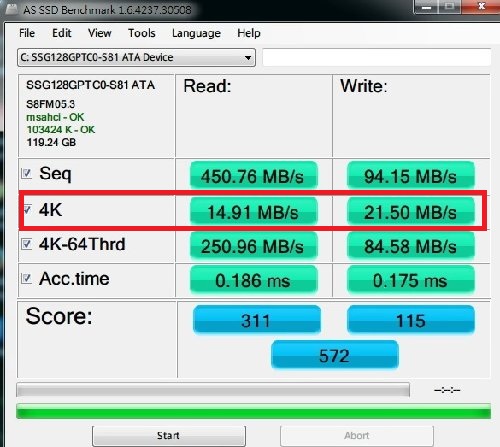Click 4K-64Thrd read result 250.96 MB/s
This screenshot has width=500, height=447.
click(253, 246)
